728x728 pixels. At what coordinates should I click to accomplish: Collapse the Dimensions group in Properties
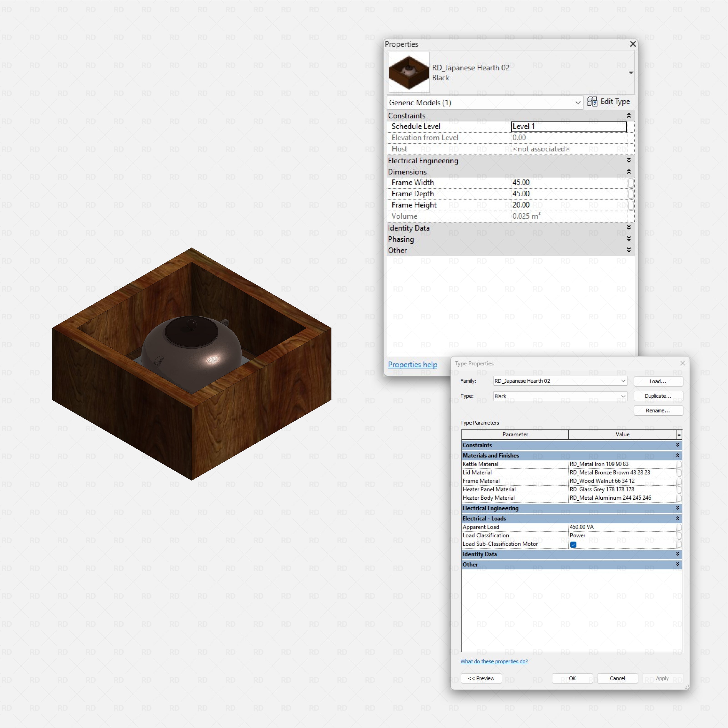[629, 172]
